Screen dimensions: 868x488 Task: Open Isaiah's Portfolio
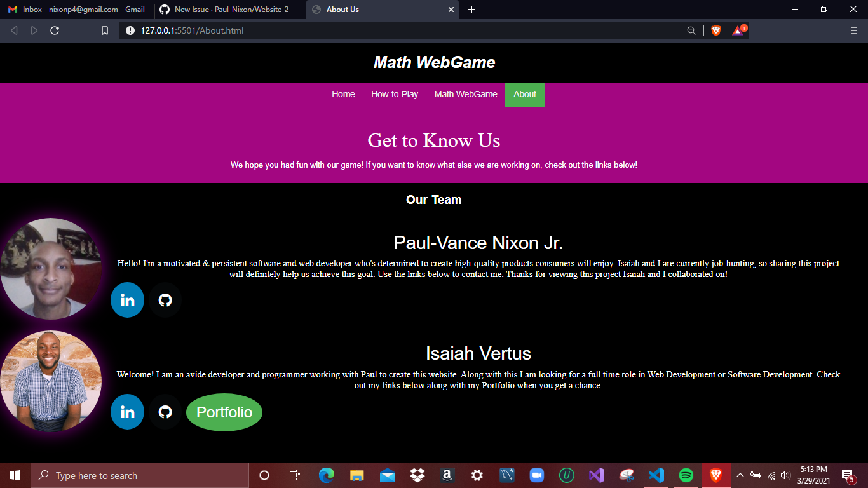pyautogui.click(x=224, y=412)
